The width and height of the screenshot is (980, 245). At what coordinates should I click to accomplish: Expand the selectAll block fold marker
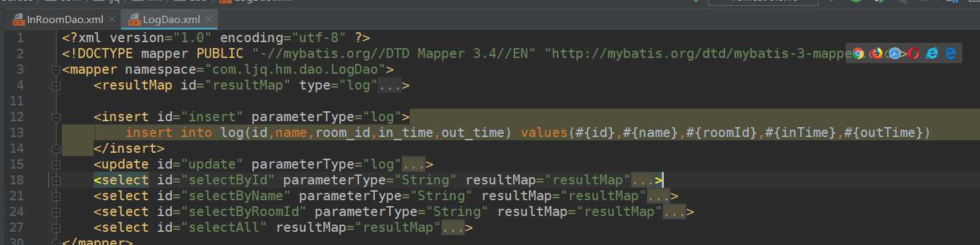(x=56, y=227)
